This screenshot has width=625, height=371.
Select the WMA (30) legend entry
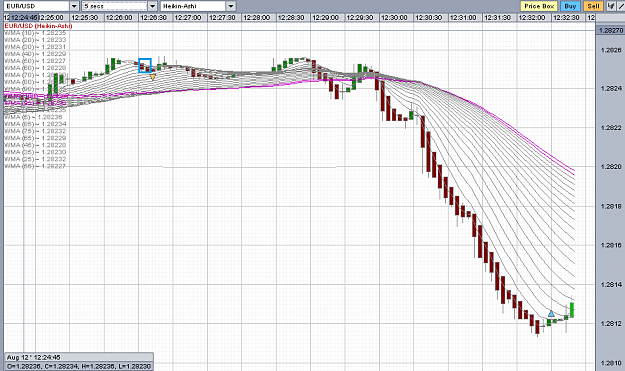[35, 47]
